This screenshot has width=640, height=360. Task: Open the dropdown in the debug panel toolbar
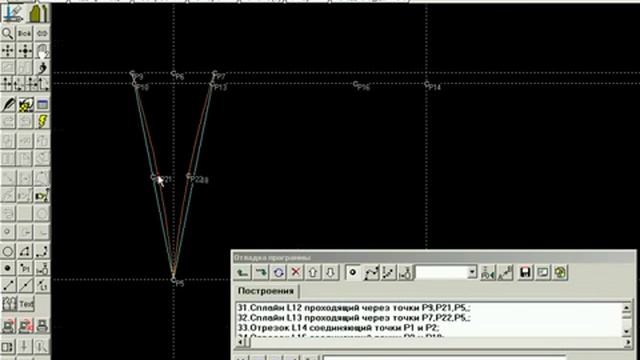tap(472, 272)
